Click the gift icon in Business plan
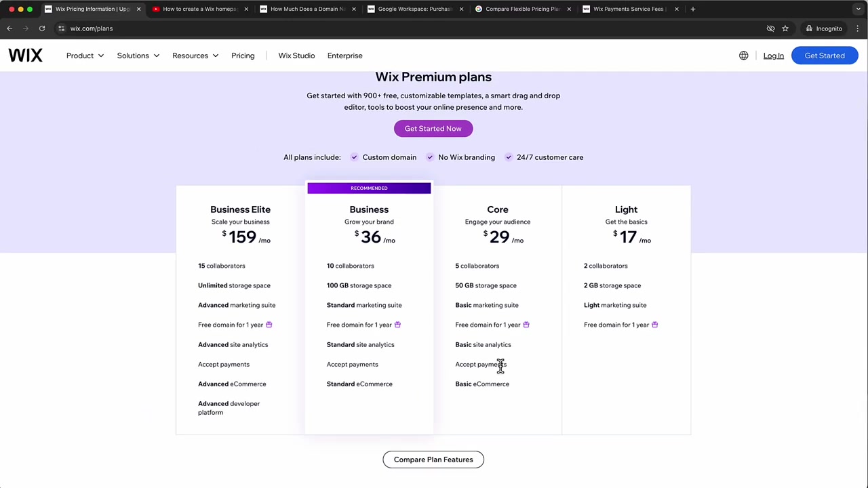This screenshot has width=868, height=488. pyautogui.click(x=397, y=325)
